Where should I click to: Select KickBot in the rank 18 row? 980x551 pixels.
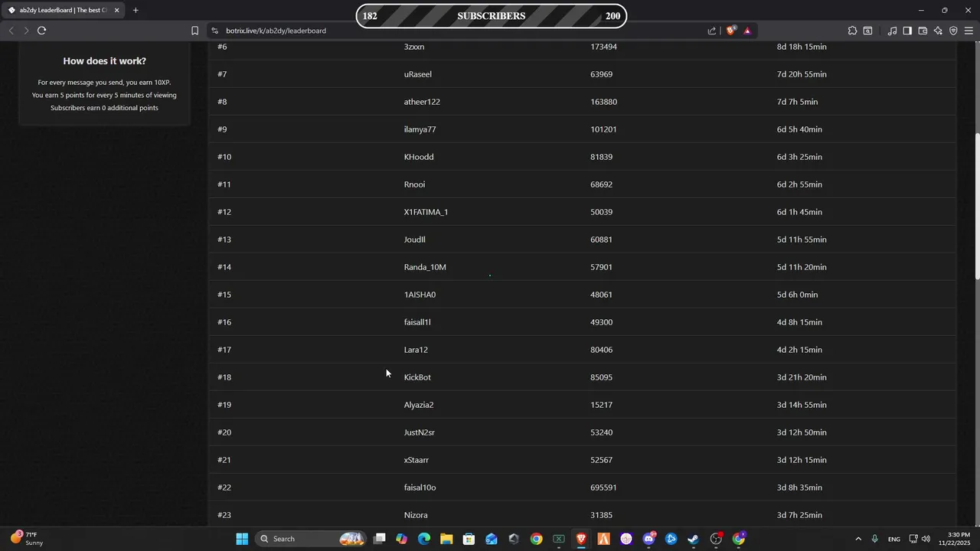pyautogui.click(x=417, y=377)
